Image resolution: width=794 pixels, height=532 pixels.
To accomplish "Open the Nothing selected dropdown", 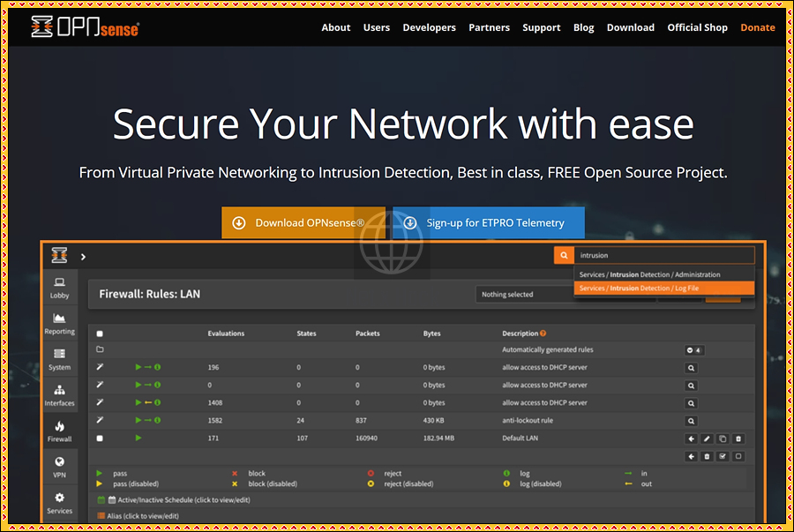I will [525, 294].
